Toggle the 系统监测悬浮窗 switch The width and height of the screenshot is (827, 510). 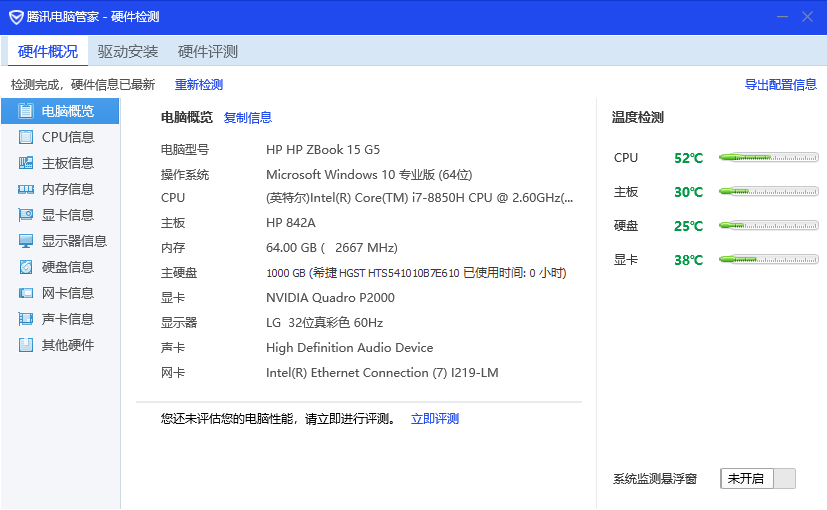(757, 478)
